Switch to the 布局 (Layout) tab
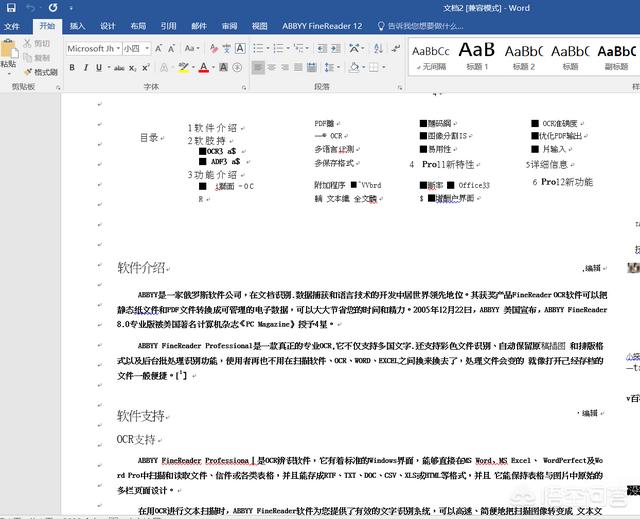 138,26
